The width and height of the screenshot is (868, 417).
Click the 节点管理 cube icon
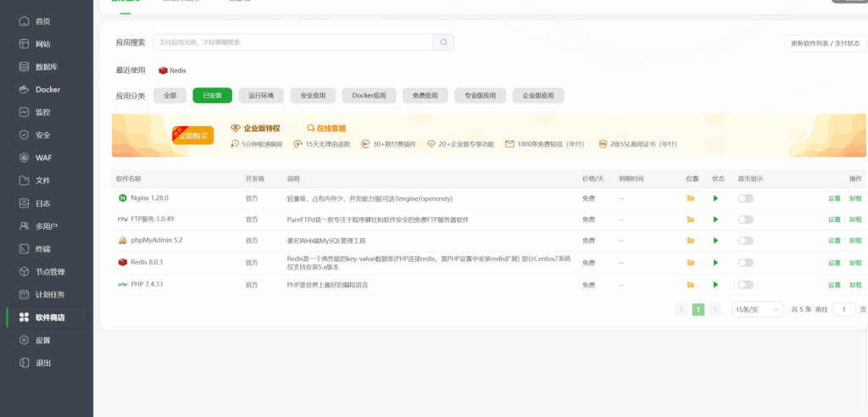pos(24,272)
